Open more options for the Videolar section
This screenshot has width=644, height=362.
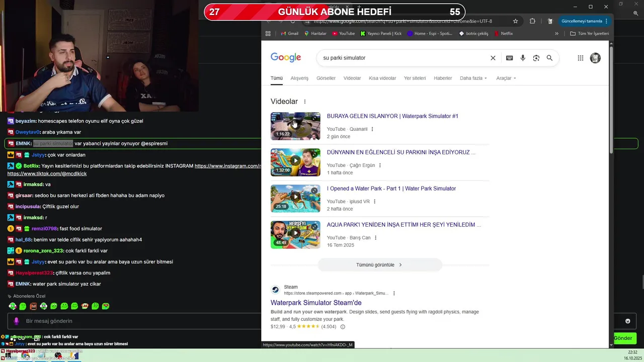304,102
